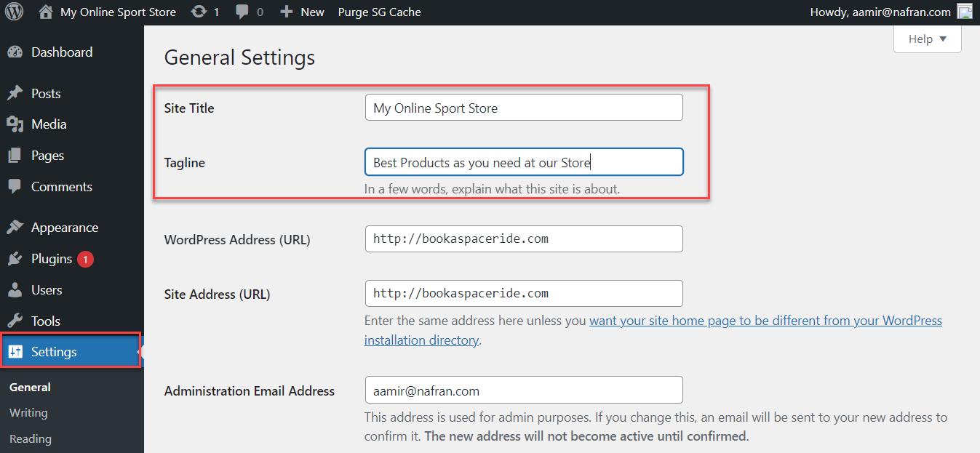Open the Plugins menu item
This screenshot has height=453, width=980.
point(52,259)
